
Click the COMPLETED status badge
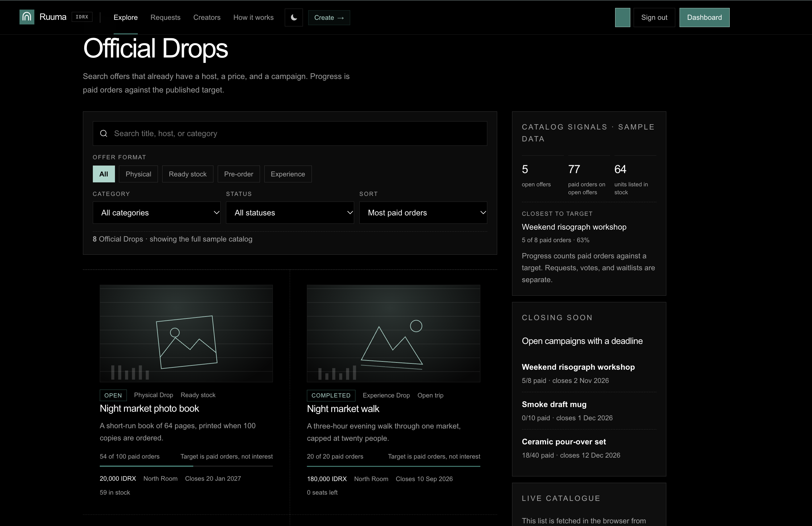tap(331, 395)
